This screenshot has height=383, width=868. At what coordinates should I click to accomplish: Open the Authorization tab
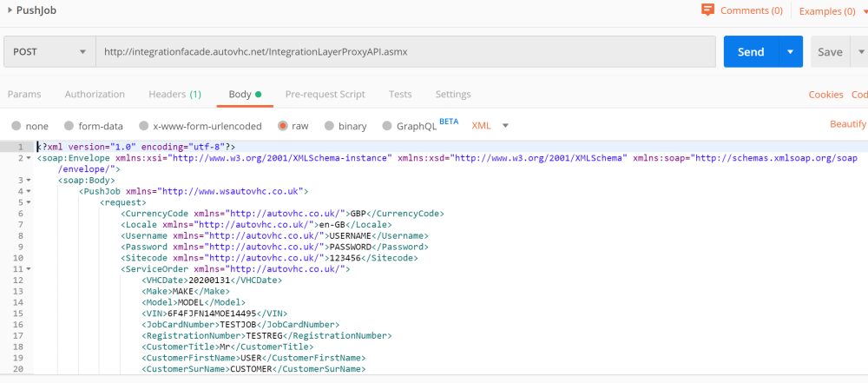click(95, 94)
